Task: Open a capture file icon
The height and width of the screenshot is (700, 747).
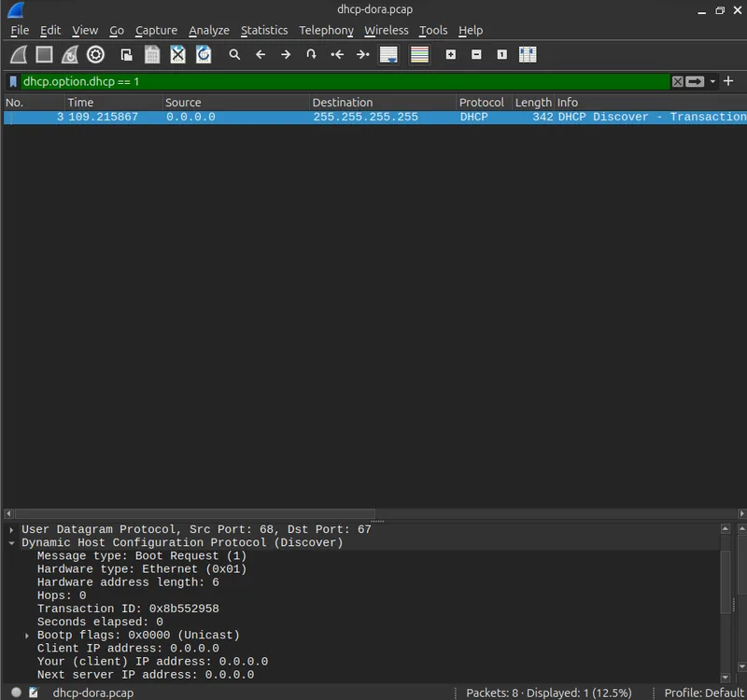Action: pos(126,55)
